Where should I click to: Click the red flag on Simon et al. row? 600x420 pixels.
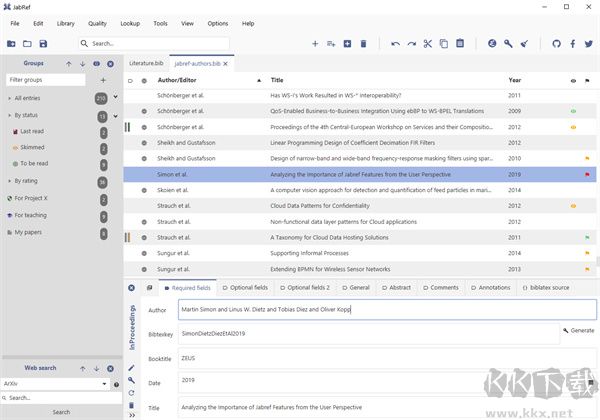point(587,173)
